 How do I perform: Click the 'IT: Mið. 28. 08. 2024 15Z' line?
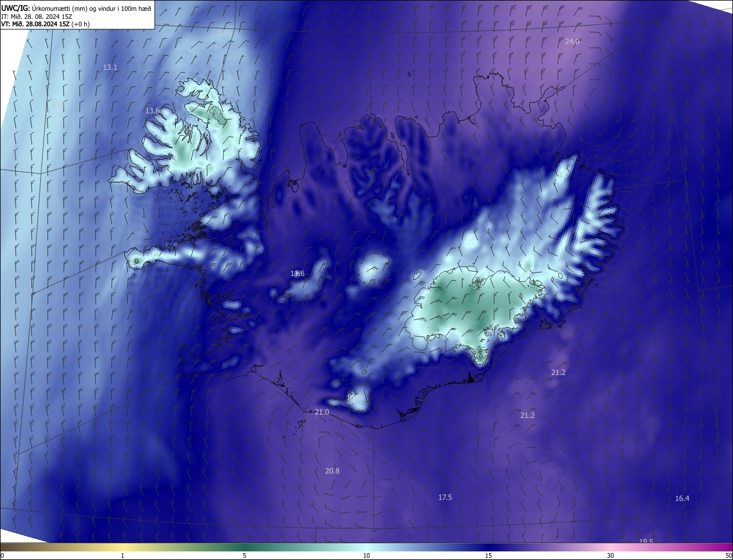click(37, 16)
